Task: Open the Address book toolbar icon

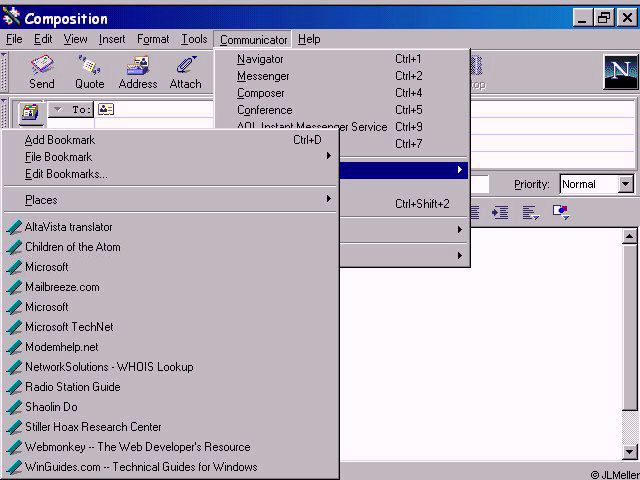Action: (x=138, y=72)
